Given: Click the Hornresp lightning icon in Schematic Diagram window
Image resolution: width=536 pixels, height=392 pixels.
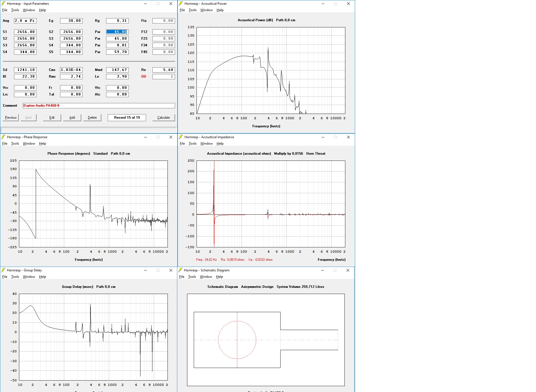Looking at the screenshot, I should 180,270.
